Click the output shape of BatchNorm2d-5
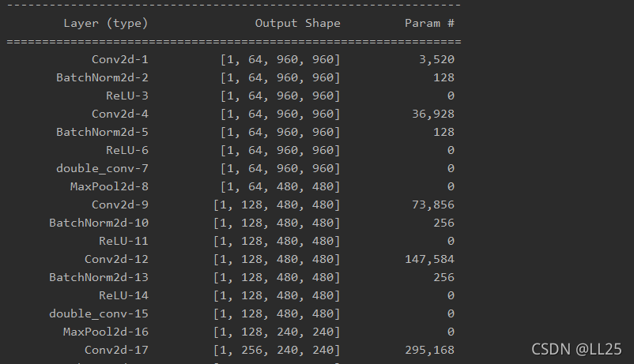This screenshot has height=364, width=634. coord(280,133)
